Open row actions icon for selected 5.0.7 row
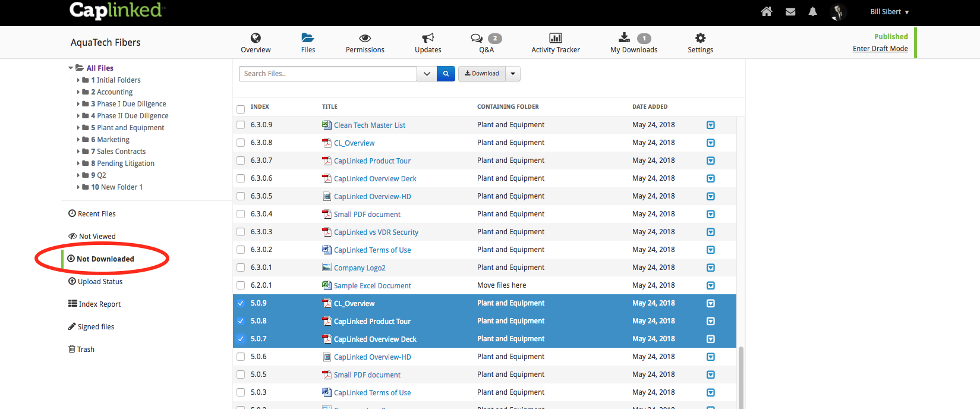Screen dimensions: 980x409 [x=711, y=339]
